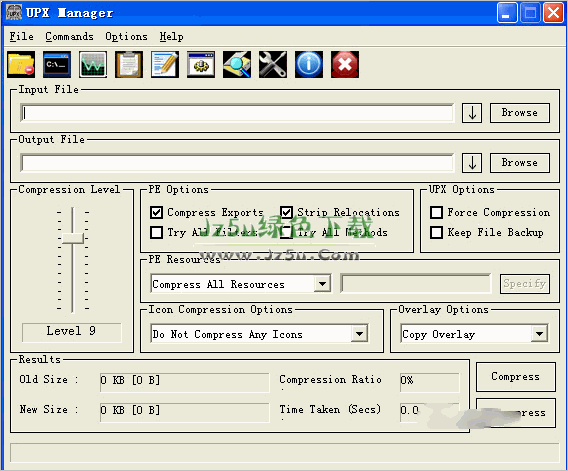Enable Keep File Backup checkbox
Image resolution: width=568 pixels, height=471 pixels.
click(437, 232)
